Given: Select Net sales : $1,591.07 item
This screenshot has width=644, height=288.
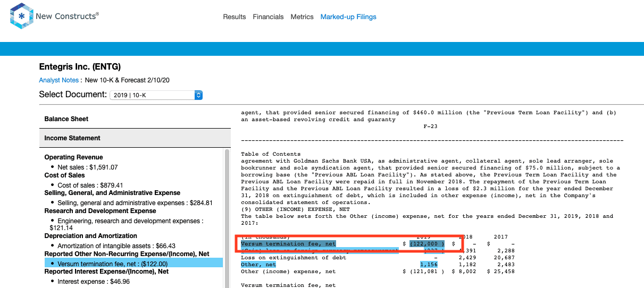Looking at the screenshot, I should 88,167.
